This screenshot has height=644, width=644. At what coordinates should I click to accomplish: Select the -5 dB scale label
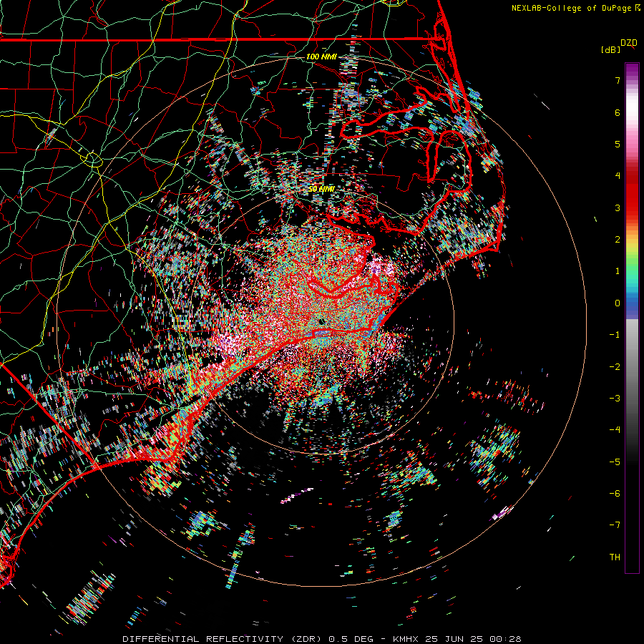615,462
